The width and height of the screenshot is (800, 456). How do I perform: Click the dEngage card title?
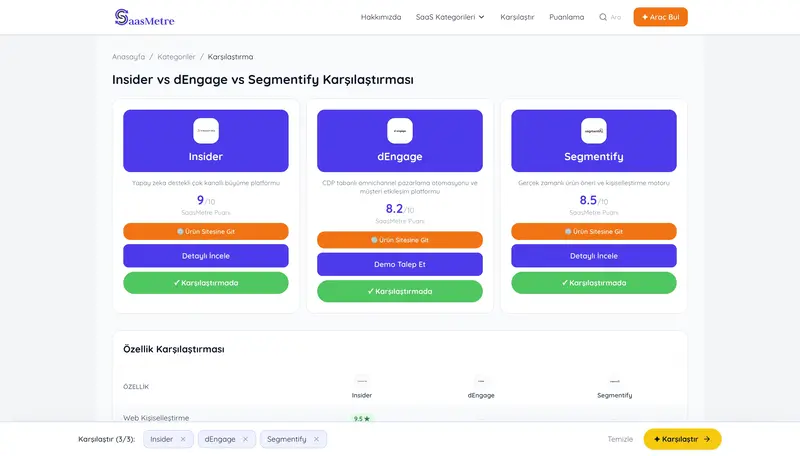pos(399,157)
